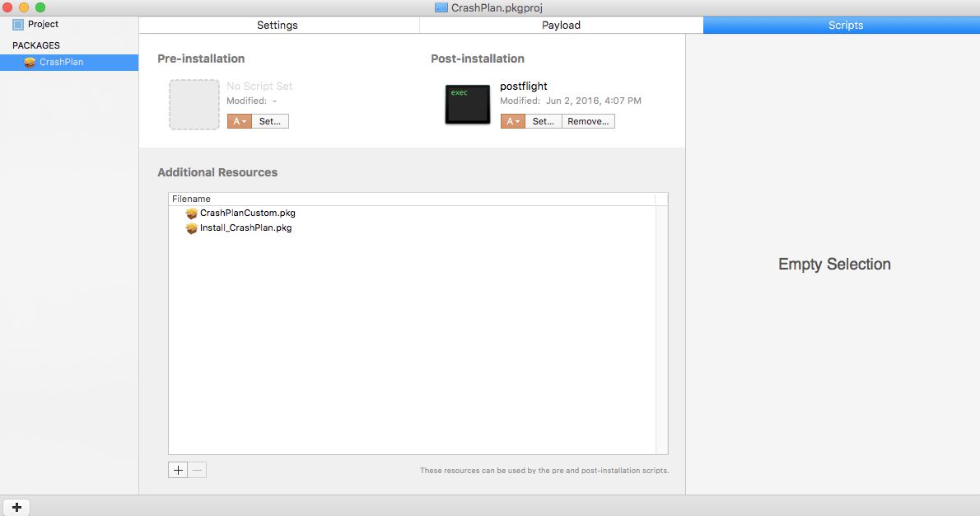Click the postflight exec script icon
The width and height of the screenshot is (980, 516).
click(x=467, y=105)
